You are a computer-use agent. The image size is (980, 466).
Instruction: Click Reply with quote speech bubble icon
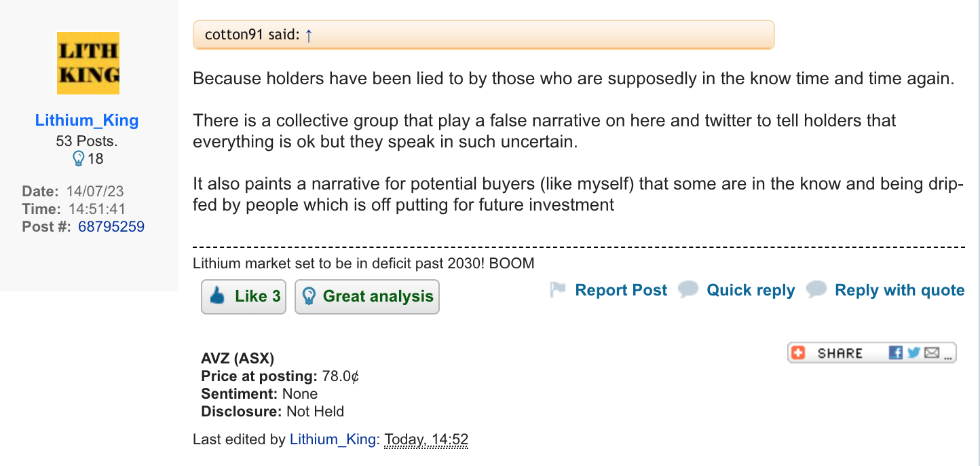(x=816, y=290)
